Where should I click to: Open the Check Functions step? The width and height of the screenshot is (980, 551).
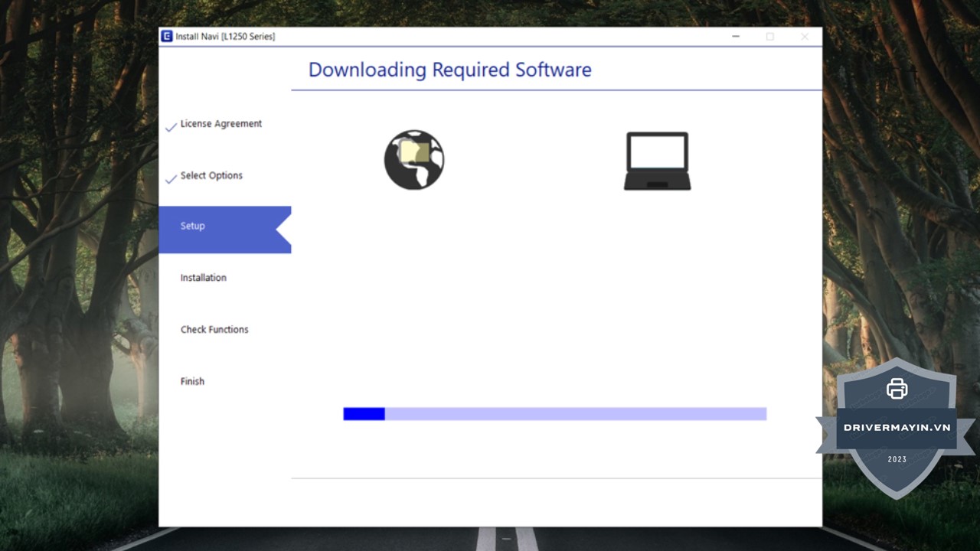click(214, 330)
